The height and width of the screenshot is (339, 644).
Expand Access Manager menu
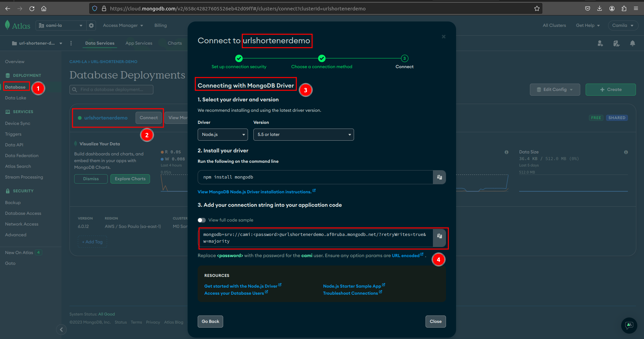pos(123,26)
